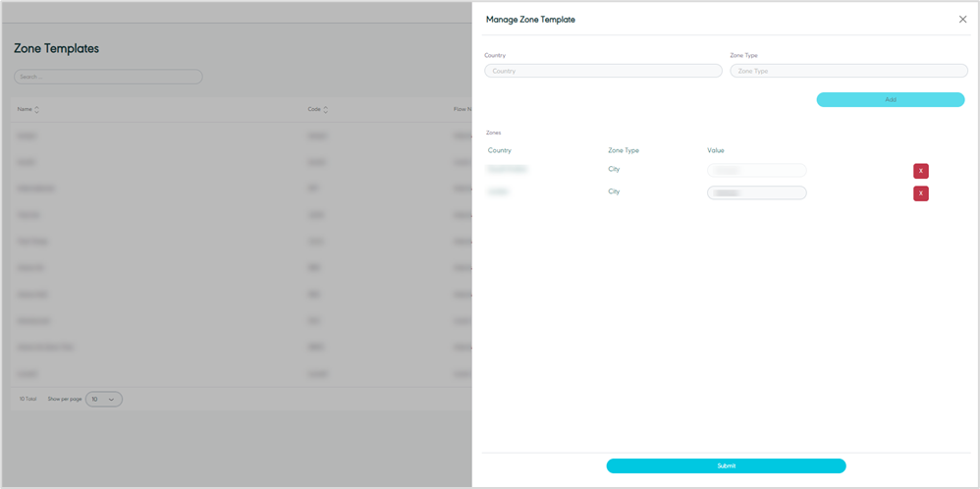The height and width of the screenshot is (489, 980).
Task: Click the Zone Type column header in Zones
Action: [624, 150]
